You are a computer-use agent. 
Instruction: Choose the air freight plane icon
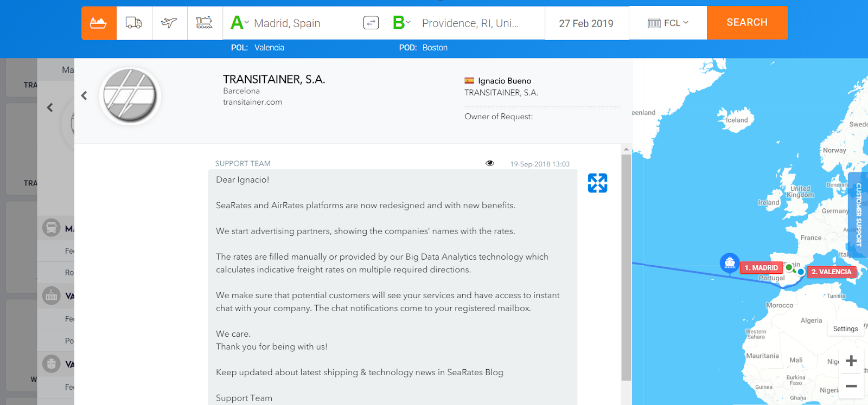coord(169,23)
